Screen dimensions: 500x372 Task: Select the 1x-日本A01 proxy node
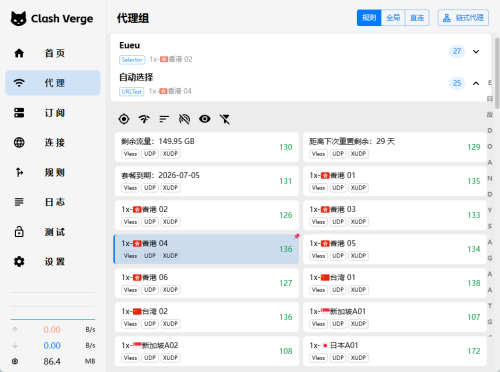(x=395, y=351)
